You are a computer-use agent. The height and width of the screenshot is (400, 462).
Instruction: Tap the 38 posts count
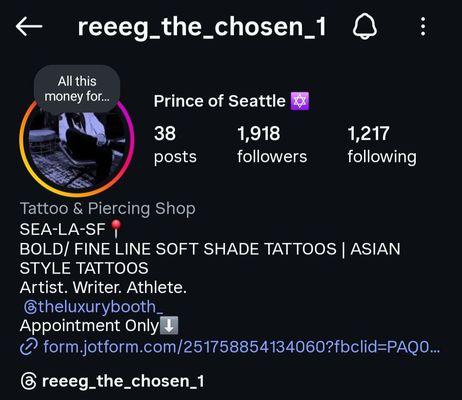pyautogui.click(x=175, y=145)
